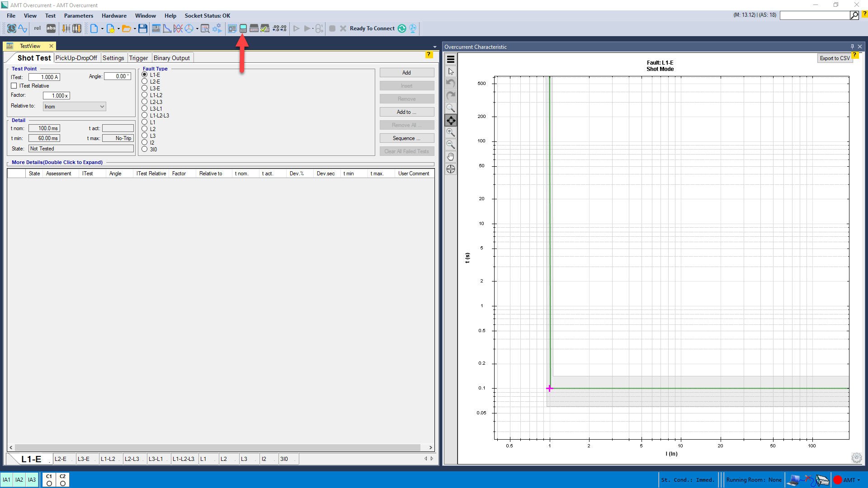Click the abs mode toolbar icon
The width and height of the screenshot is (868, 488).
pos(51,28)
